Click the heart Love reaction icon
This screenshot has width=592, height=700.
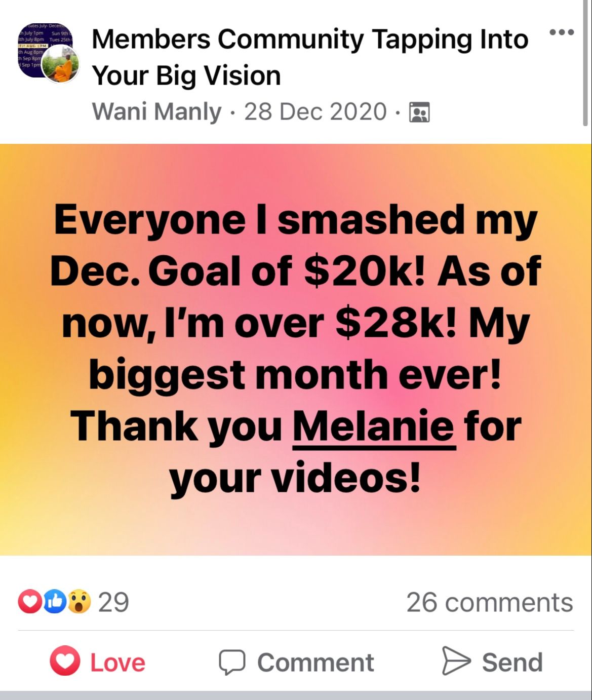[x=65, y=661]
